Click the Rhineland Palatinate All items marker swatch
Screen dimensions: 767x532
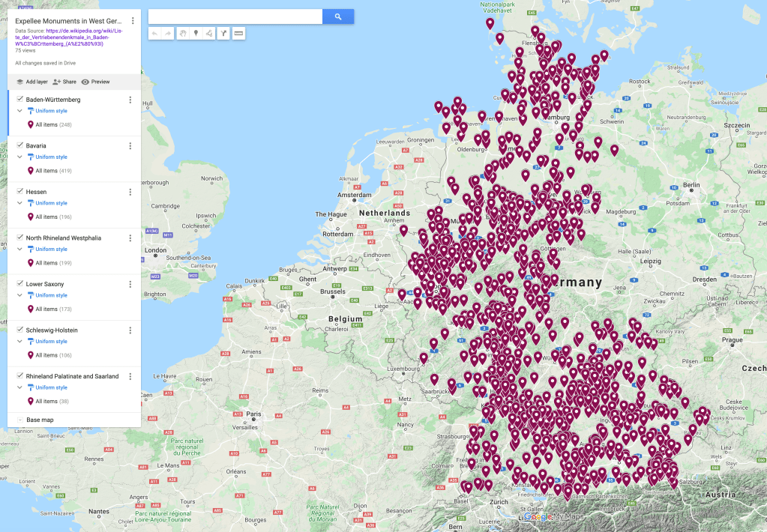tap(31, 402)
